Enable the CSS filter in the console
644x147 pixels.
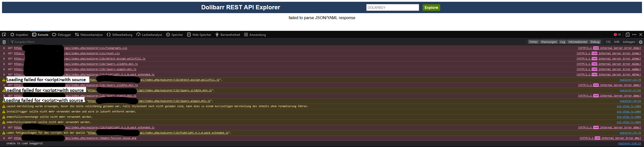[x=608, y=42]
